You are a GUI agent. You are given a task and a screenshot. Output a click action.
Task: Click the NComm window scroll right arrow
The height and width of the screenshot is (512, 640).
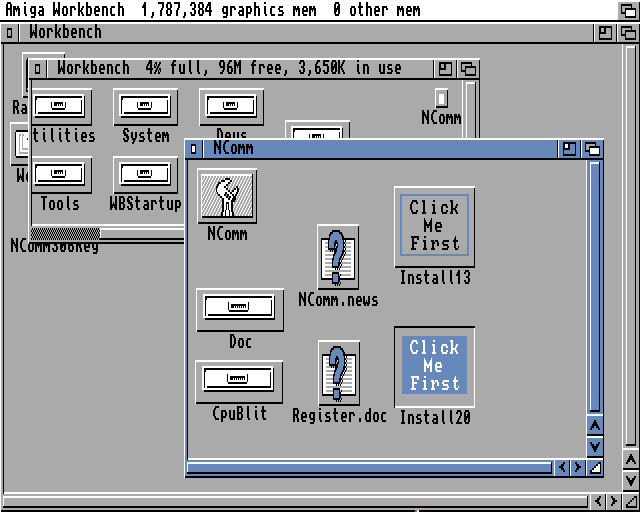[x=578, y=467]
